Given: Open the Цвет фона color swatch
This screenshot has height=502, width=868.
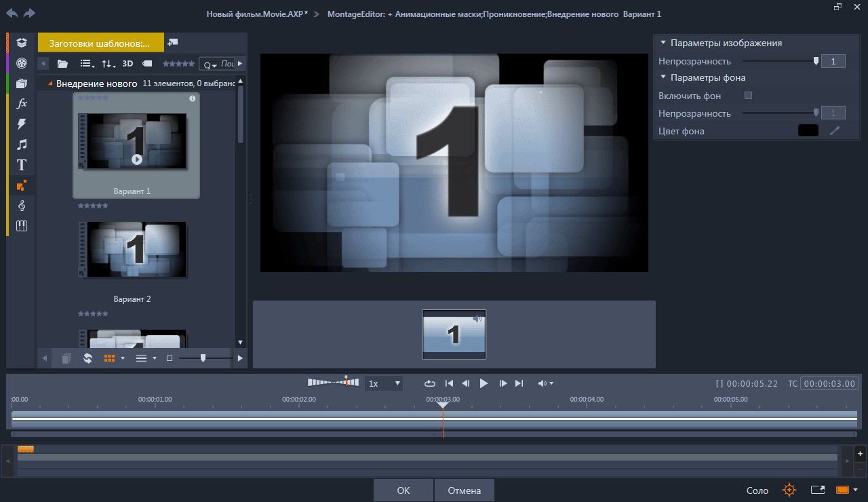Looking at the screenshot, I should pos(808,131).
